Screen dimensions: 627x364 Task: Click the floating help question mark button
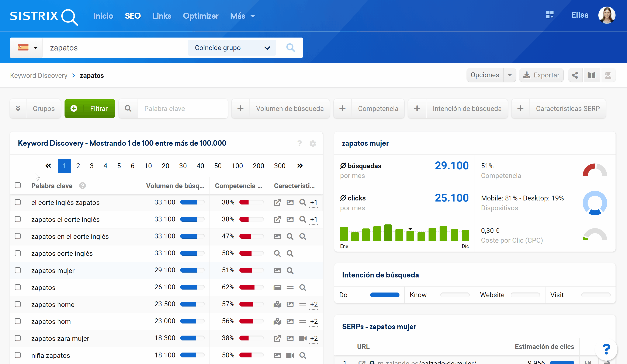(x=606, y=349)
